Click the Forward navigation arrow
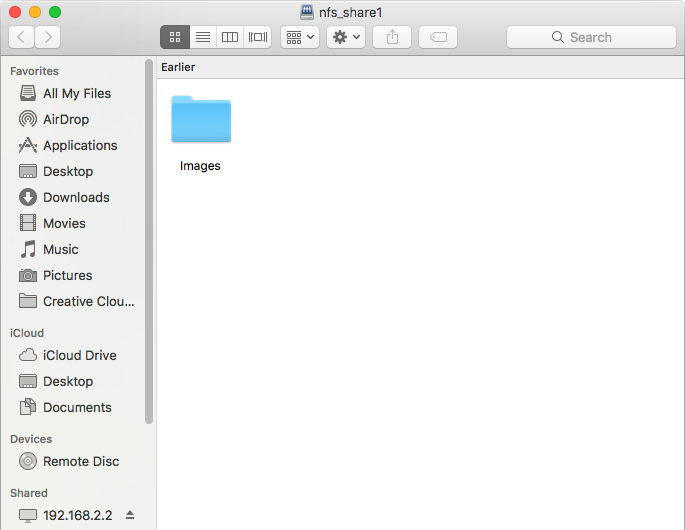The image size is (685, 530). click(x=47, y=37)
